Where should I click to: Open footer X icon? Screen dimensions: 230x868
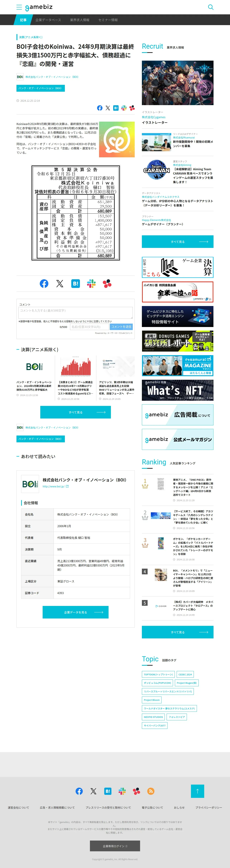94,791
